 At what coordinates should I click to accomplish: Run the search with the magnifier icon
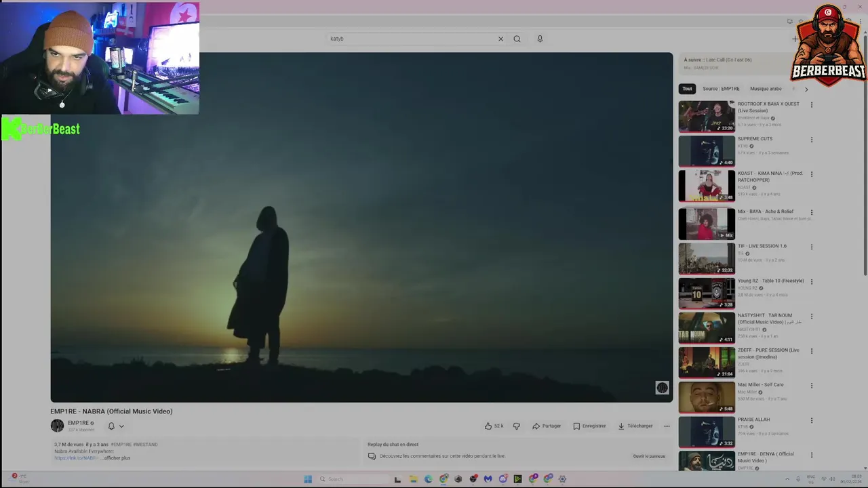click(x=517, y=39)
